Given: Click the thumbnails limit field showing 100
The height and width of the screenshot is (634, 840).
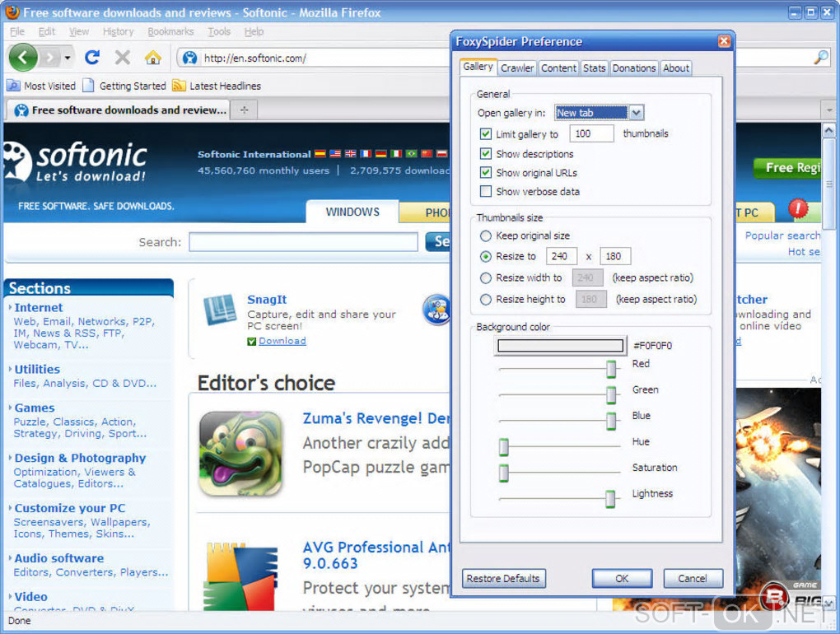Looking at the screenshot, I should click(x=591, y=133).
